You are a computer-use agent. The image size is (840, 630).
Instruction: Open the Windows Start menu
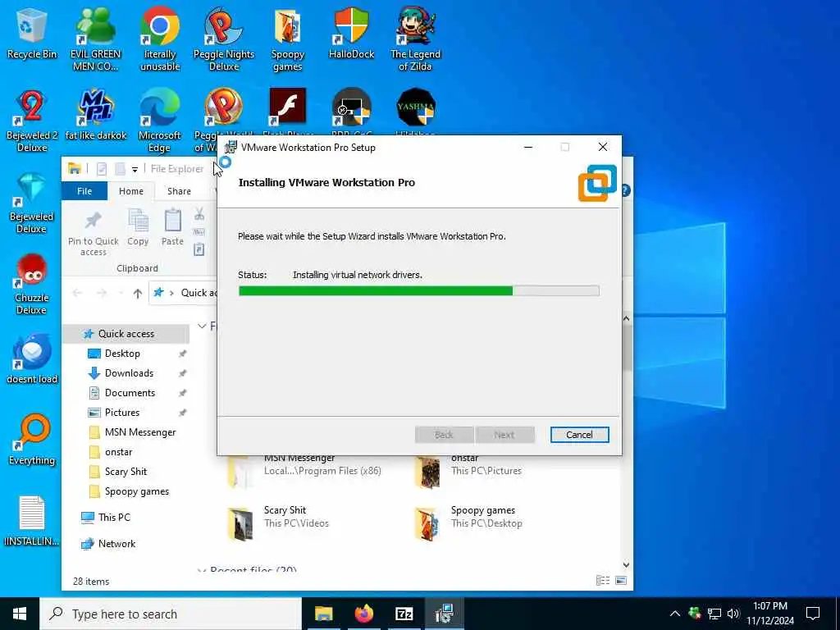click(x=20, y=614)
